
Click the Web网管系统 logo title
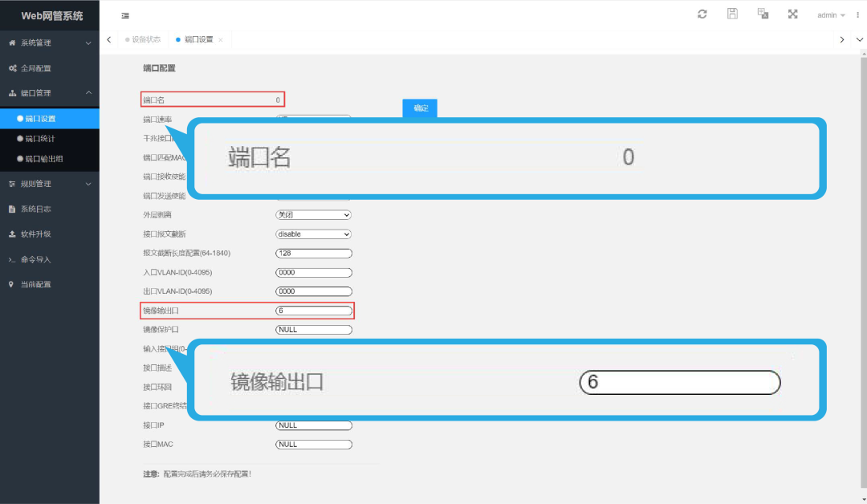52,16
